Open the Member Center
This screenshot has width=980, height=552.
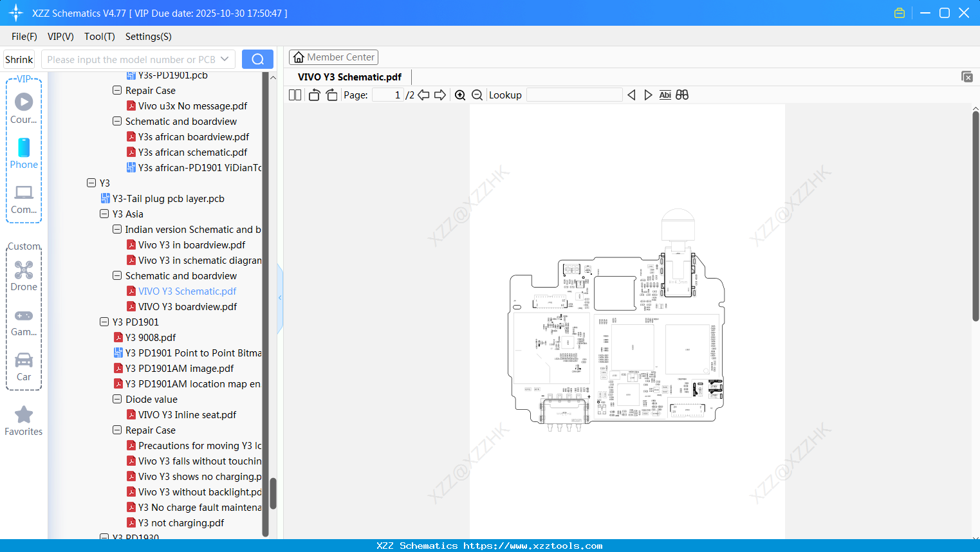coord(333,57)
